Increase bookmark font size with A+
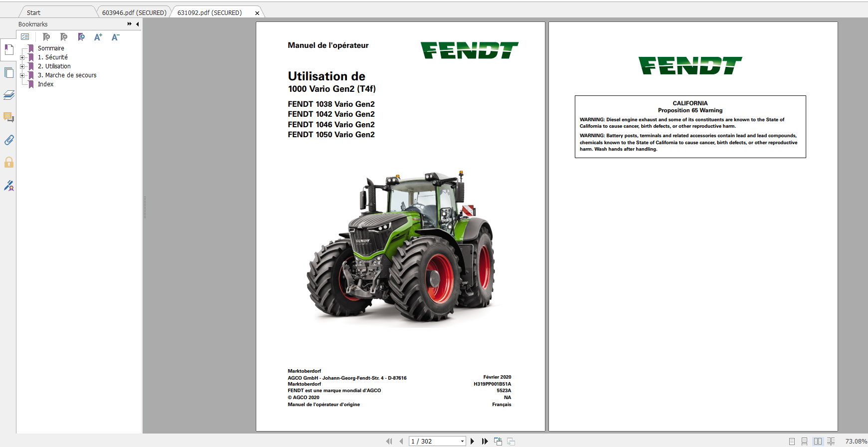Screen dimensions: 868x447 (98, 37)
